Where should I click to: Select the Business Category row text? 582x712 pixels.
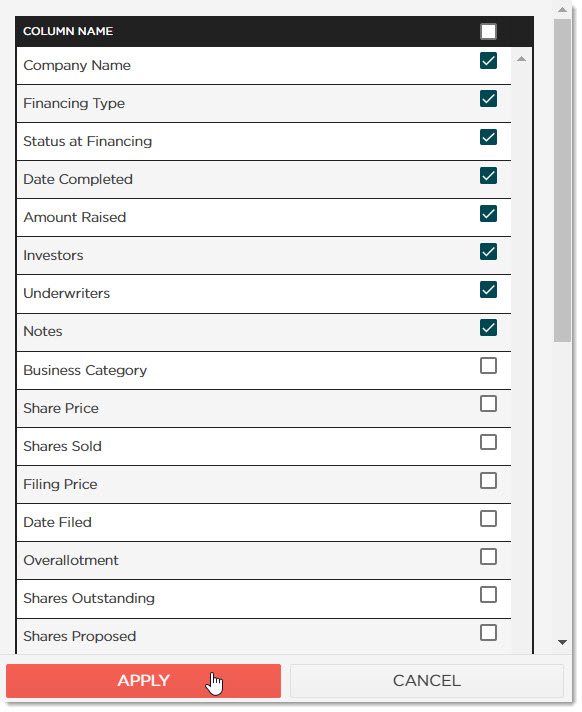click(85, 371)
